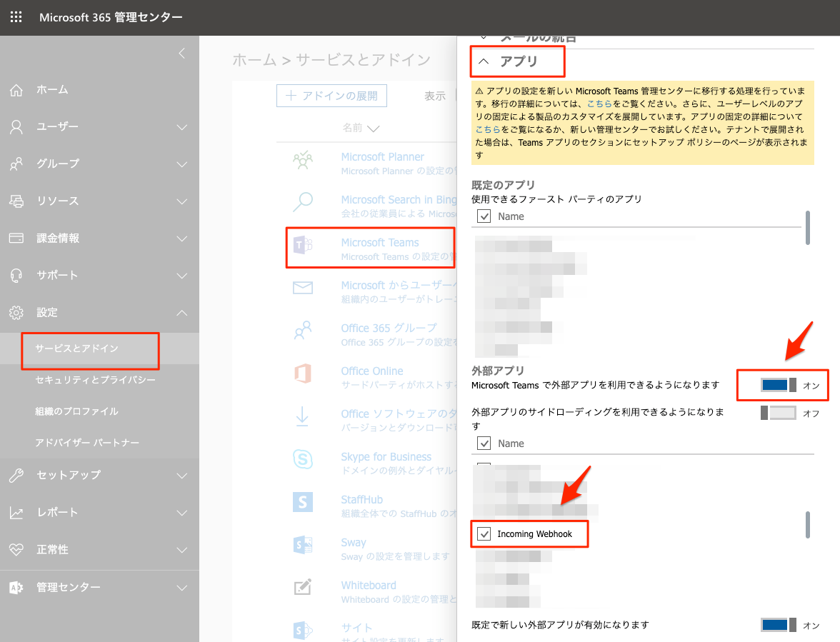840x642 pixels.
Task: Click the Office Online icon
Action: 303,373
